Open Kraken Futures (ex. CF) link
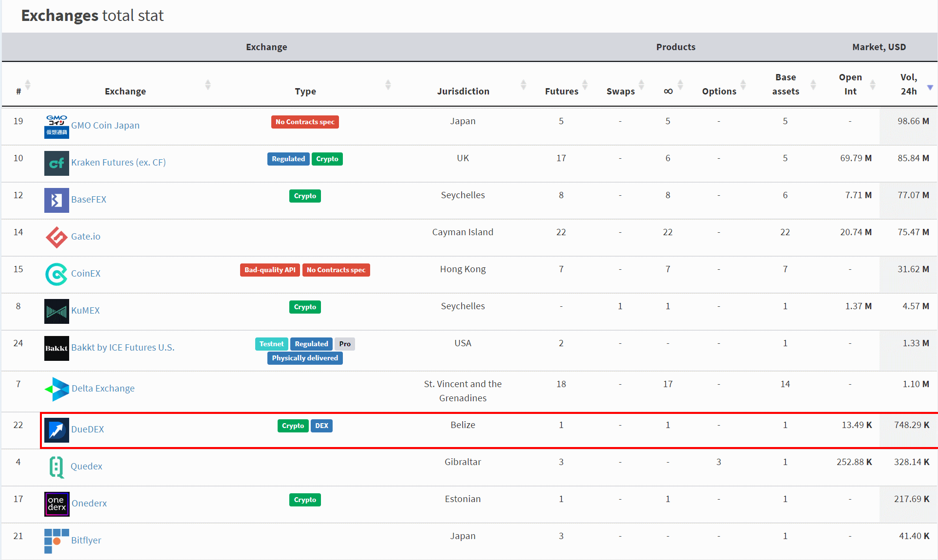Image resolution: width=938 pixels, height=560 pixels. point(118,162)
